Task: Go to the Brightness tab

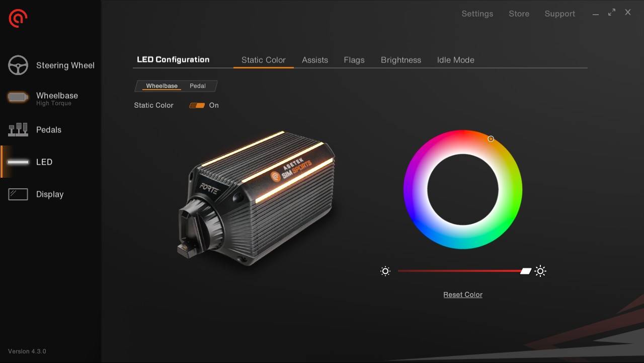Action: tap(401, 60)
